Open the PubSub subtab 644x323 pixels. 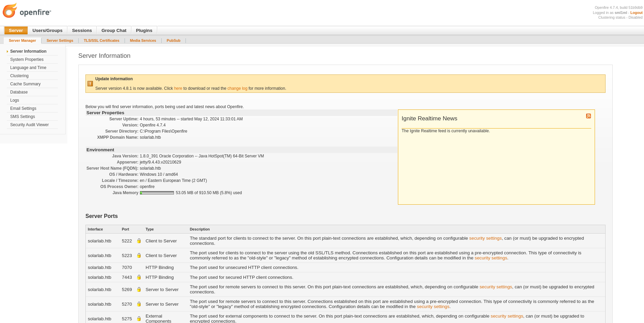[x=174, y=40]
